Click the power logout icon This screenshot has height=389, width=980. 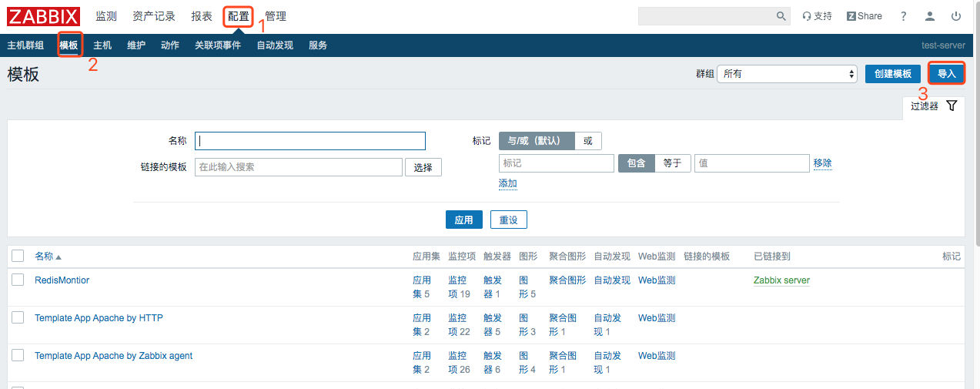point(956,16)
